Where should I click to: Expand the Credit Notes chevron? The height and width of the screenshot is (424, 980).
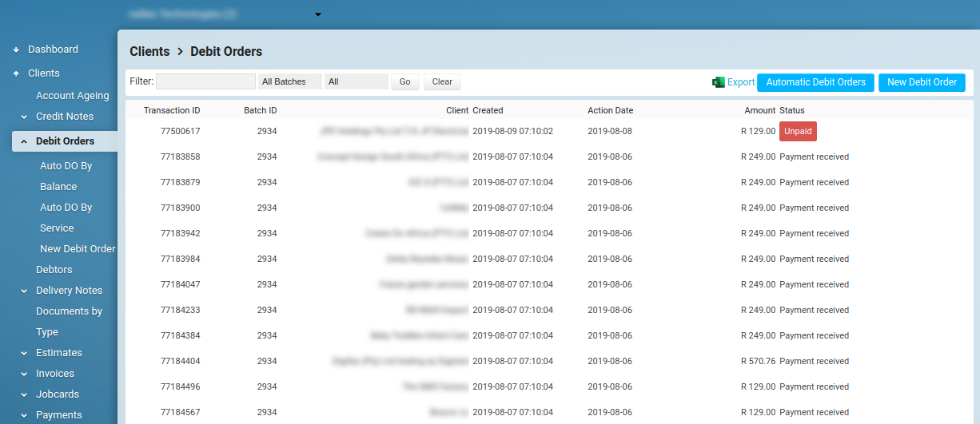coord(24,117)
